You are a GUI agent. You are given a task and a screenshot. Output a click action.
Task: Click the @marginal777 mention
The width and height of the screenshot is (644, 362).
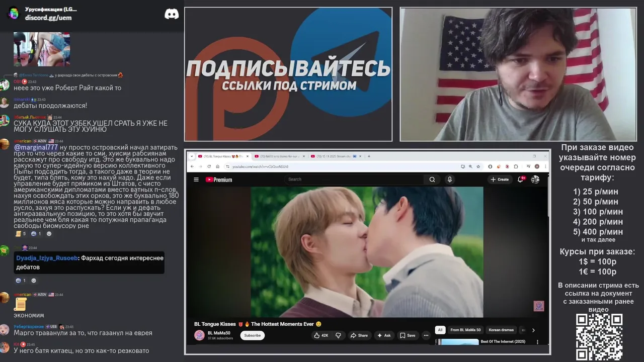click(36, 147)
